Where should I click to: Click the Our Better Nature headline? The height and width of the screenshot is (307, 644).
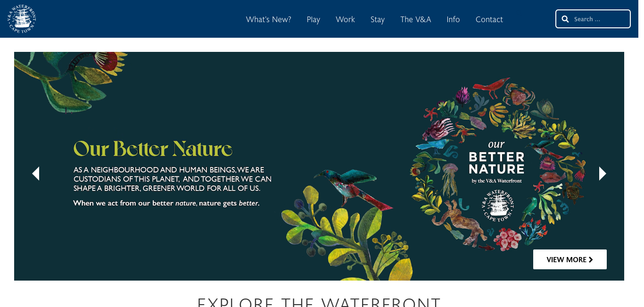coord(153,149)
